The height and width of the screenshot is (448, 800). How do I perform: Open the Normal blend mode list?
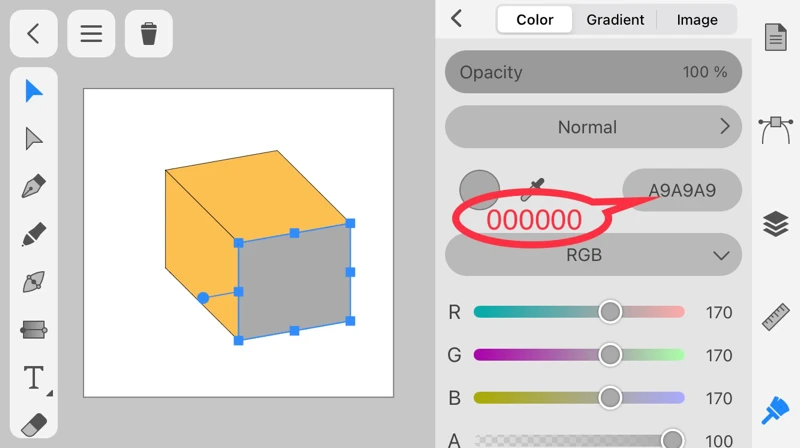click(x=593, y=127)
